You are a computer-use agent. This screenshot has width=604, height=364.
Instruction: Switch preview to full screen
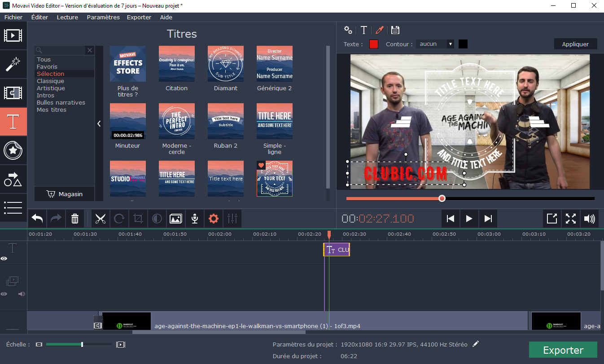[x=571, y=219]
